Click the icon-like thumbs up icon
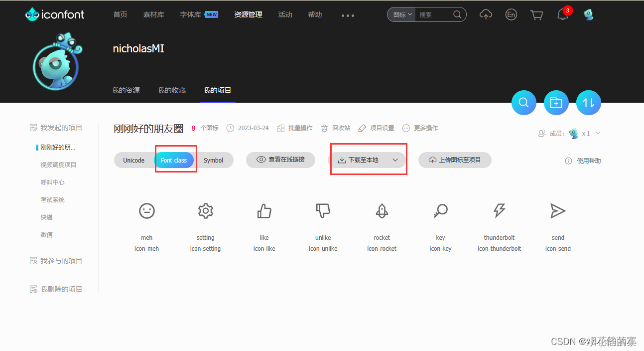 [x=264, y=210]
